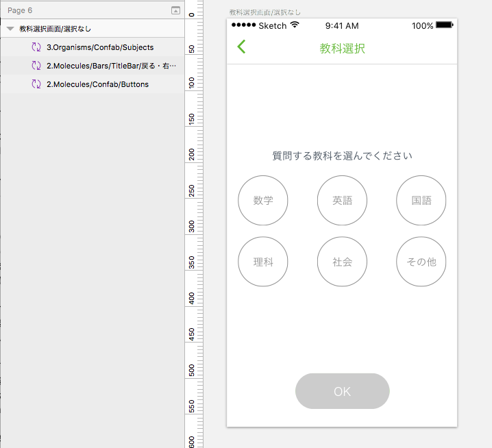Select the 英語 subject circle

(x=342, y=200)
